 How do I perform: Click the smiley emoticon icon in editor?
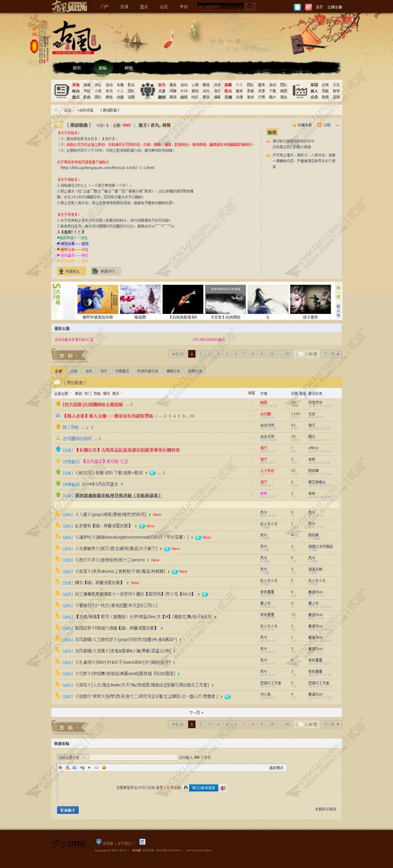[104, 767]
